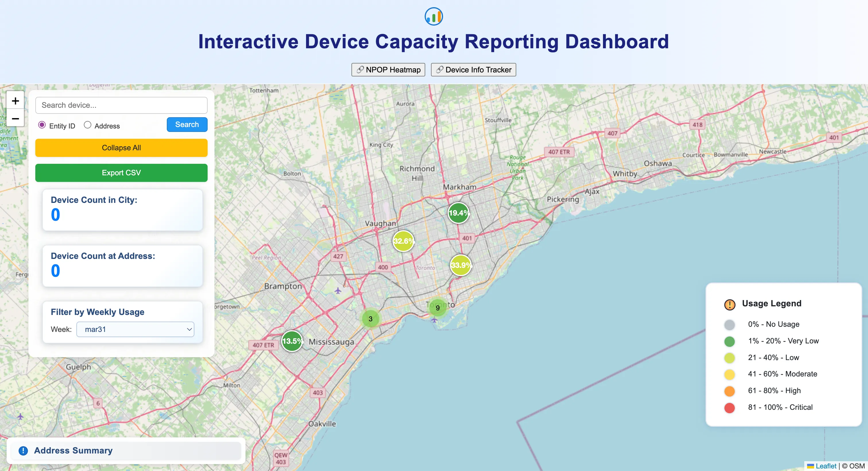Open the Week dropdown showing mar31

pos(135,329)
